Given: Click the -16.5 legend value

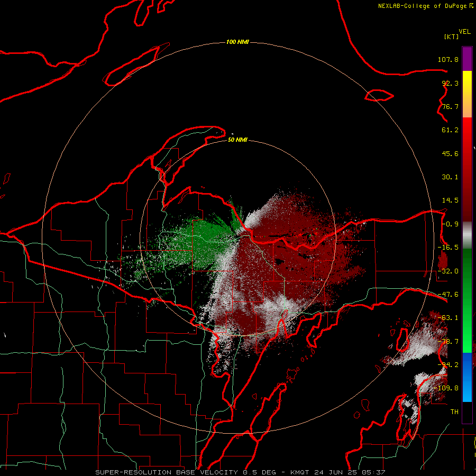Looking at the screenshot, I should point(448,248).
